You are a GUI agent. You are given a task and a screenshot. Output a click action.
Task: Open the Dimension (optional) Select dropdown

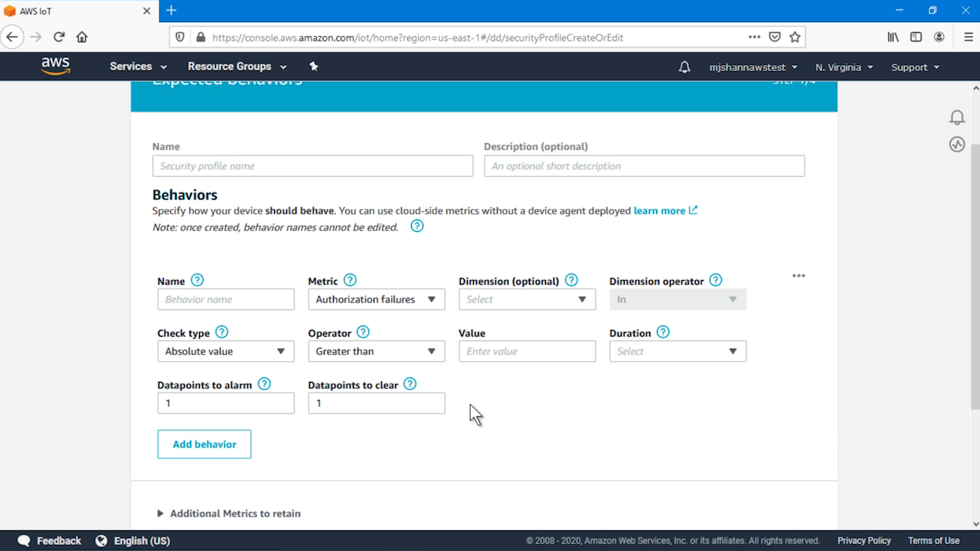527,299
